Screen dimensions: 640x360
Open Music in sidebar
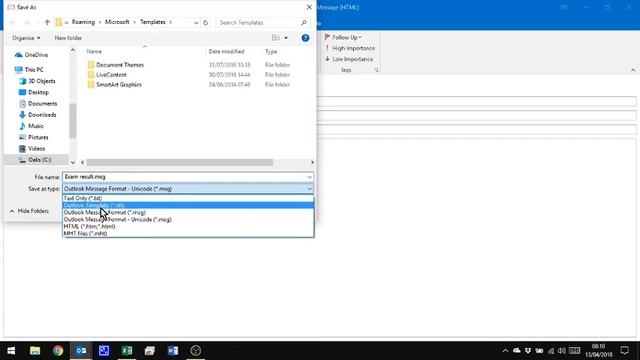(x=31, y=126)
